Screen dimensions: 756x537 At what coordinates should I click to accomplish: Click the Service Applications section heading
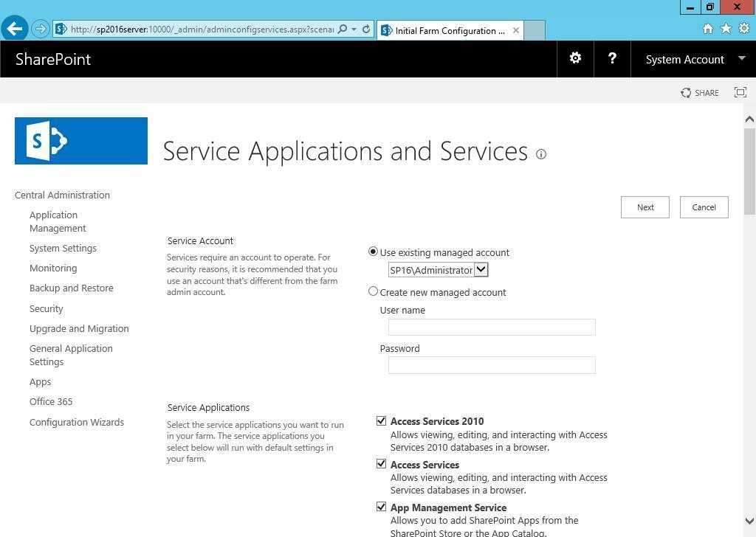point(208,407)
